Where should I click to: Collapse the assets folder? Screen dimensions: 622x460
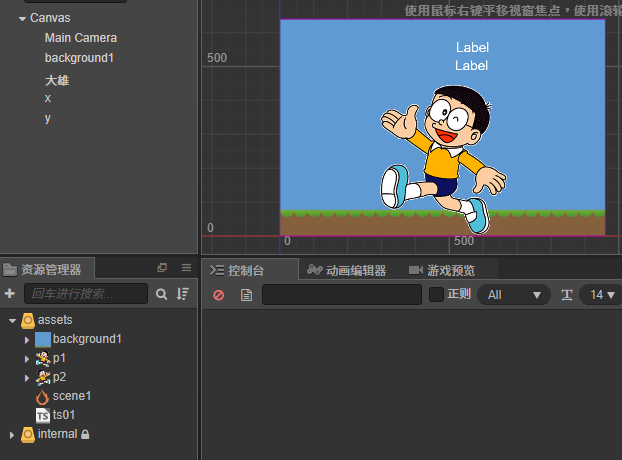(x=13, y=321)
